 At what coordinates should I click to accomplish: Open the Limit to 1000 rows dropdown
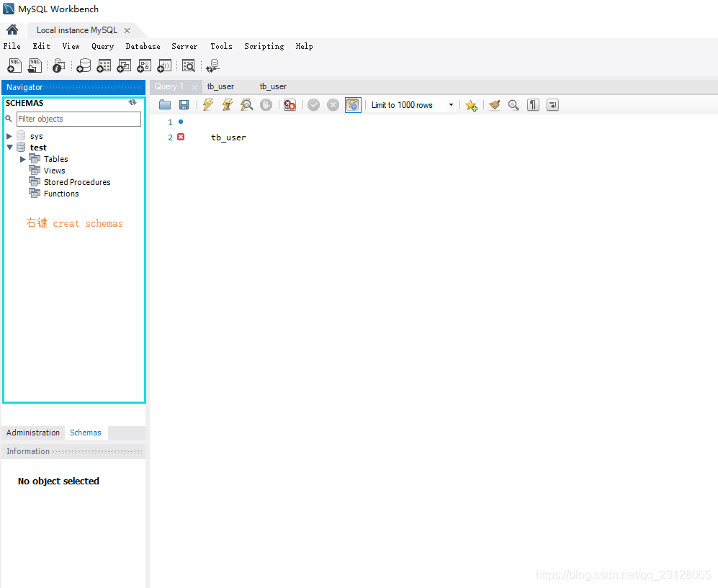pyautogui.click(x=450, y=104)
